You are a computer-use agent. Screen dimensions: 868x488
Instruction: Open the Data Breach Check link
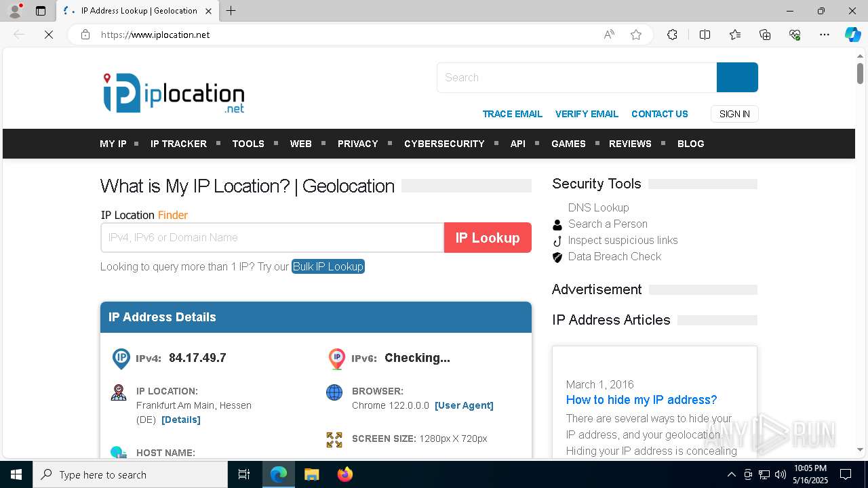tap(614, 256)
